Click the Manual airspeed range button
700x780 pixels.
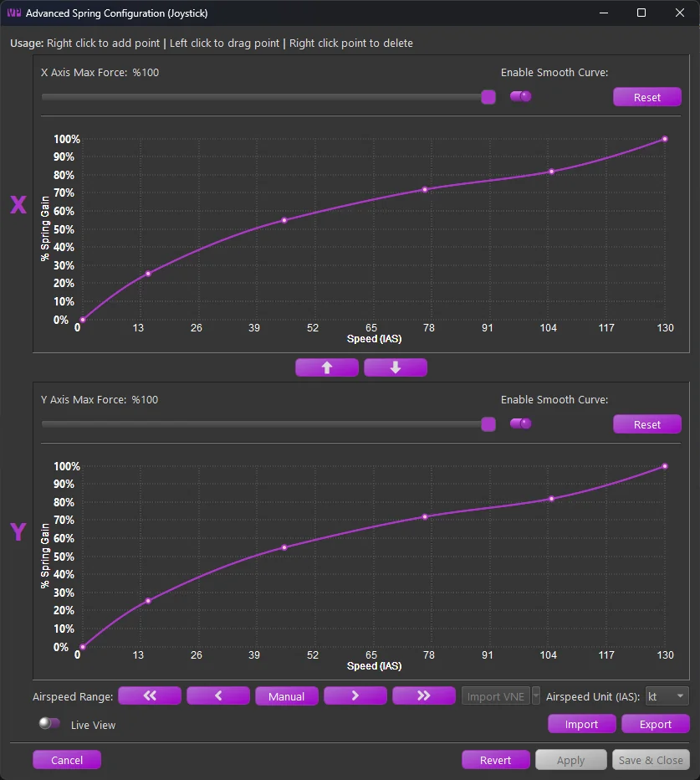tap(286, 696)
